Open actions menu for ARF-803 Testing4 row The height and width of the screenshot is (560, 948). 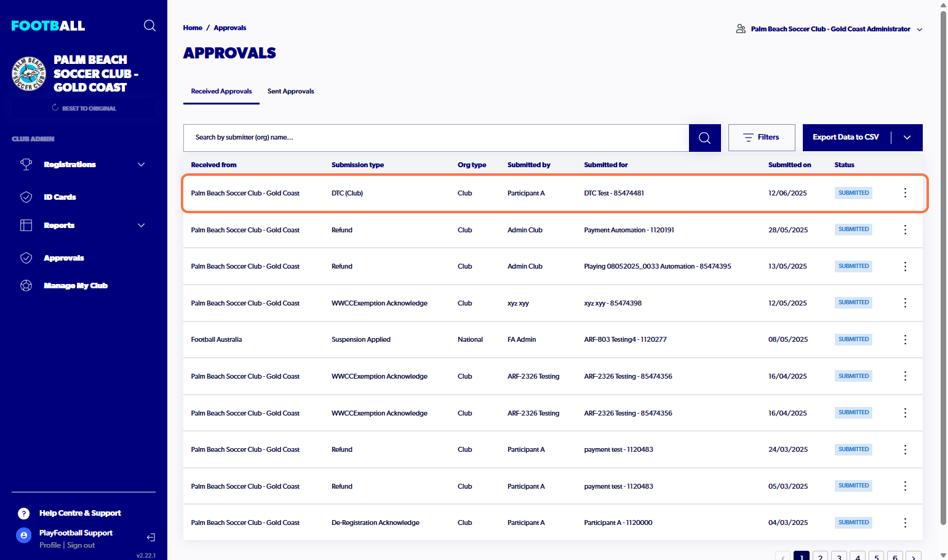pyautogui.click(x=905, y=339)
